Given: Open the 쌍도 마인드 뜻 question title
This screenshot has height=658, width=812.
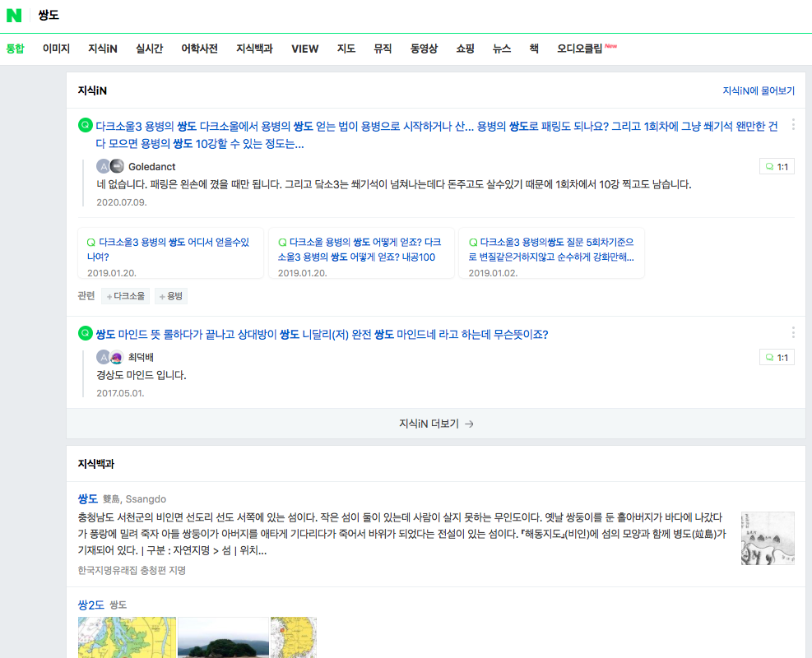Looking at the screenshot, I should coord(322,335).
